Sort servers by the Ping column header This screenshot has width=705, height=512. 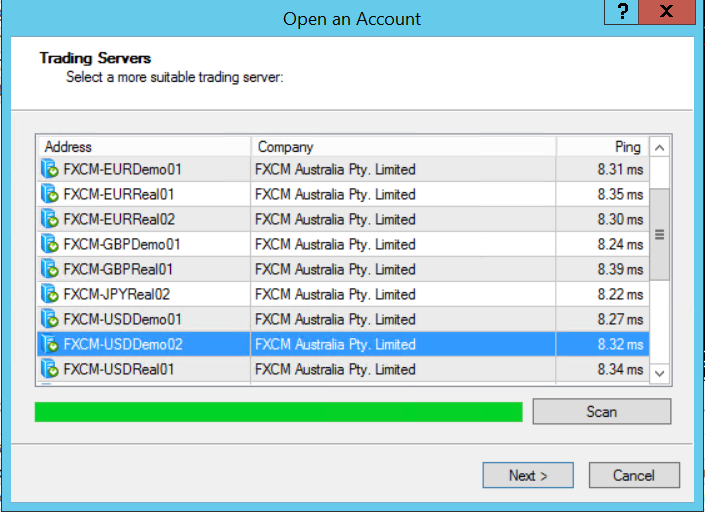(x=603, y=147)
